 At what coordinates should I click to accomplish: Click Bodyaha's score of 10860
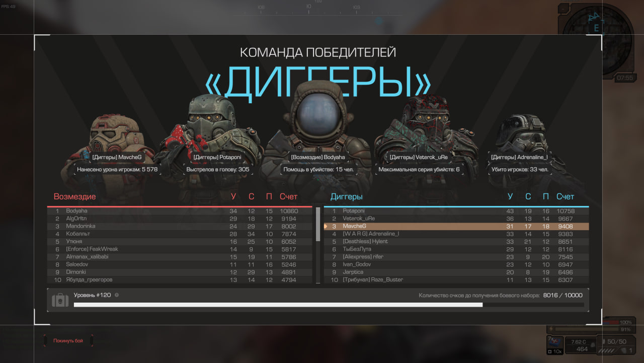(289, 211)
